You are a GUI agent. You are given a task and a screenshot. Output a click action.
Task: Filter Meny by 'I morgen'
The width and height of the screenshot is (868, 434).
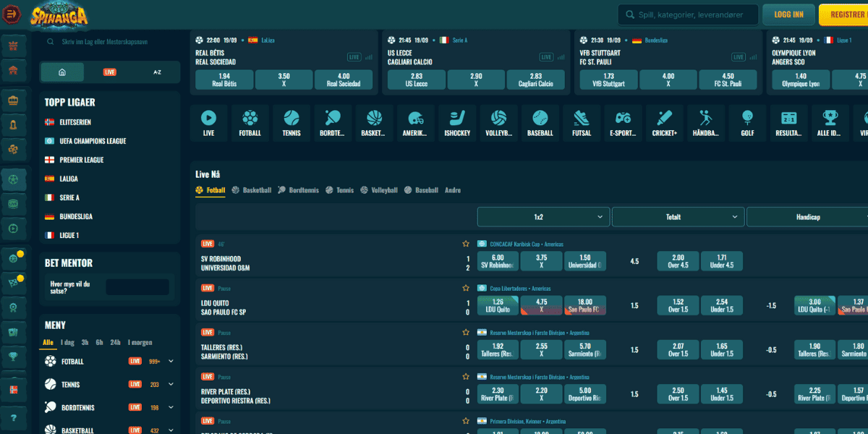(x=140, y=342)
